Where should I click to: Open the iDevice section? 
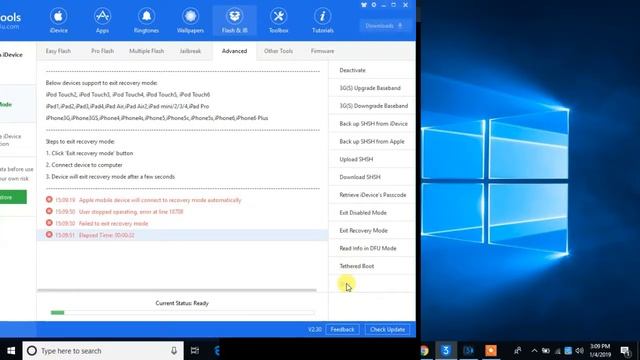point(58,20)
